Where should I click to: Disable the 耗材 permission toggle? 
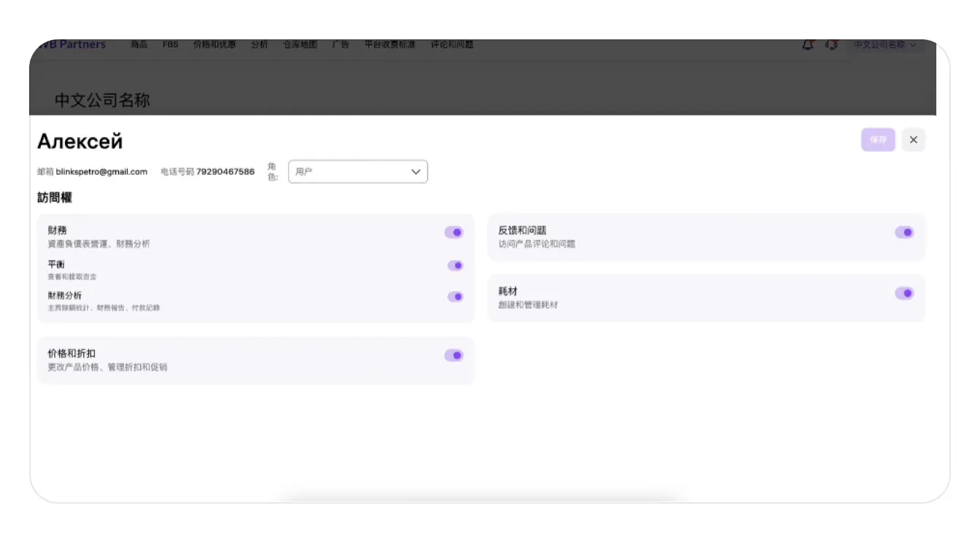tap(904, 293)
